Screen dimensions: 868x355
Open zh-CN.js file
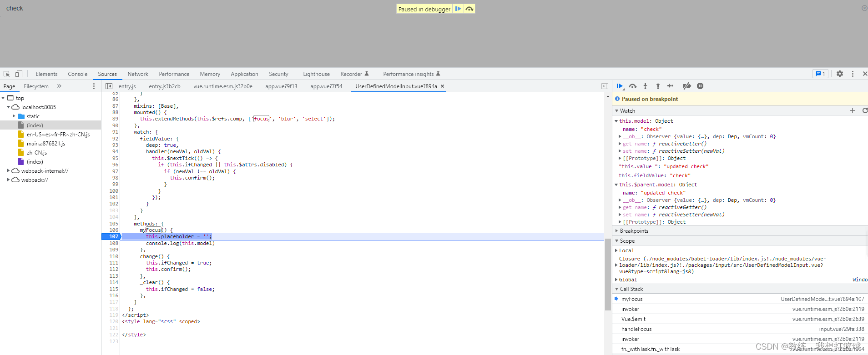[36, 153]
